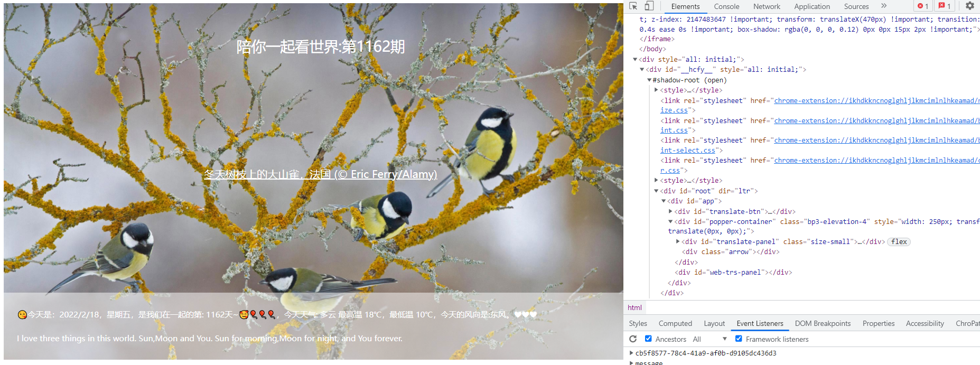Click the red error count badge
980x365 pixels.
tap(923, 6)
